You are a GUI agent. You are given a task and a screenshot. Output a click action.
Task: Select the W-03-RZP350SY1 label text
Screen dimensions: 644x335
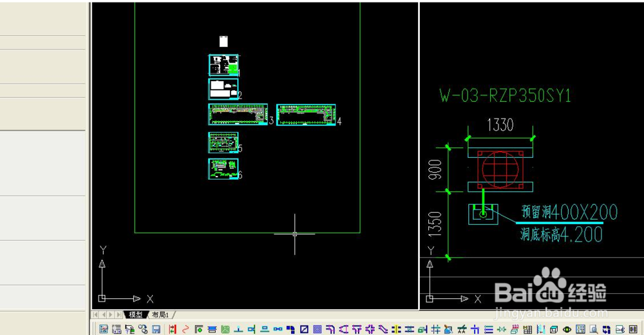pyautogui.click(x=505, y=95)
